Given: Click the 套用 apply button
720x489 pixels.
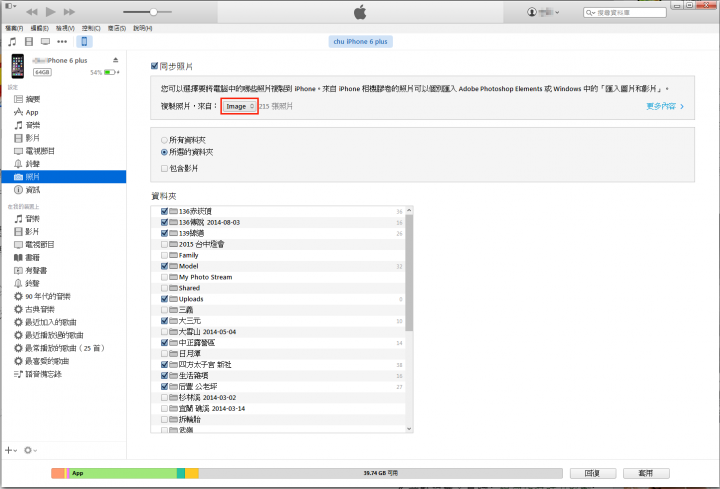Looking at the screenshot, I should pyautogui.click(x=646, y=473).
